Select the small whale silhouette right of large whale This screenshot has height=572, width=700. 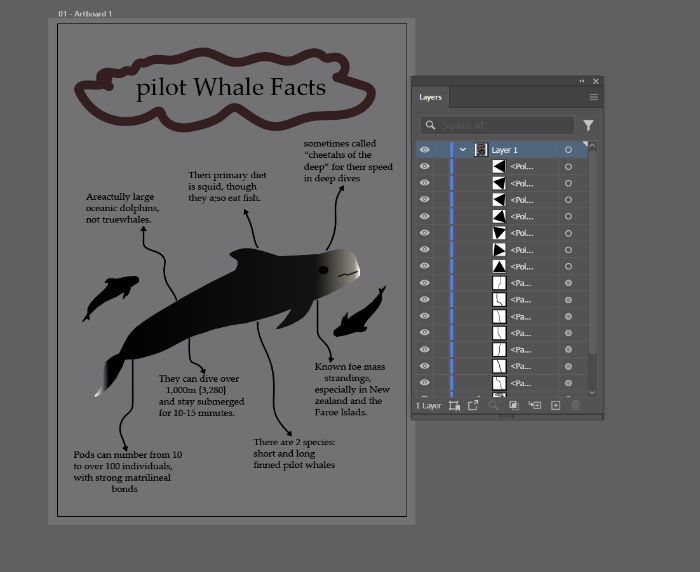click(x=360, y=313)
